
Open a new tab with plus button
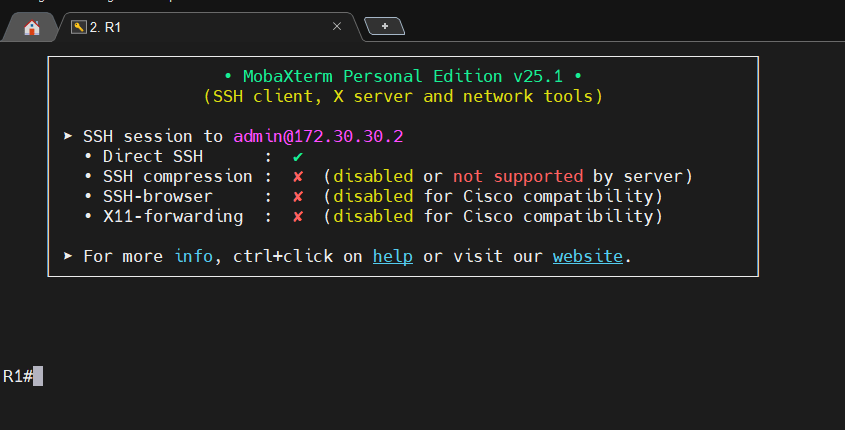(x=384, y=26)
